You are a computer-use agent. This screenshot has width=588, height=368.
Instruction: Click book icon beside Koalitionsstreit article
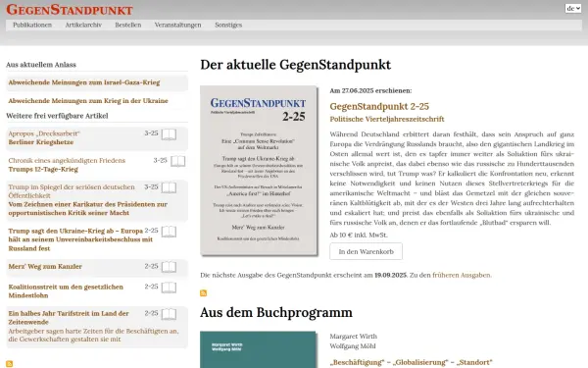click(x=169, y=288)
